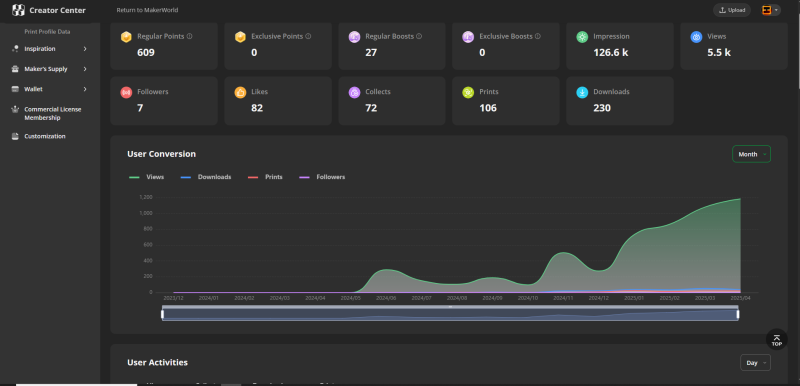Click the crown icon for Commercial License Membership
The image size is (800, 386).
(15, 110)
